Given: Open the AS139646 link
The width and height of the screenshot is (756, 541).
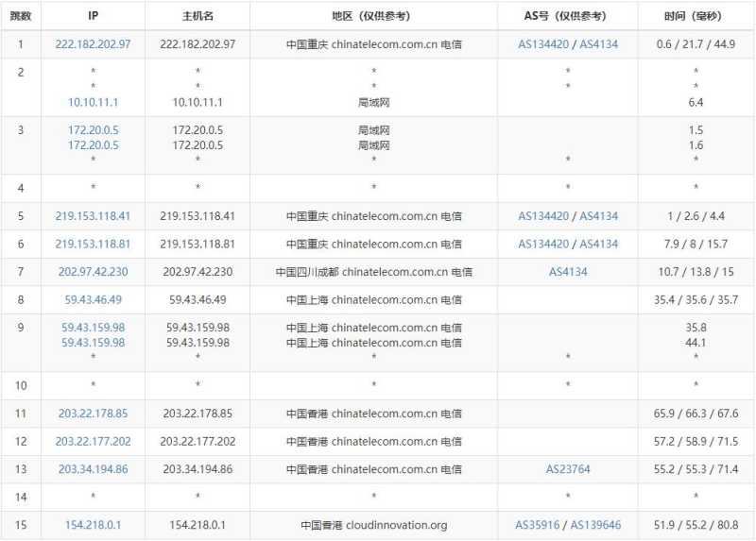Looking at the screenshot, I should 595,525.
